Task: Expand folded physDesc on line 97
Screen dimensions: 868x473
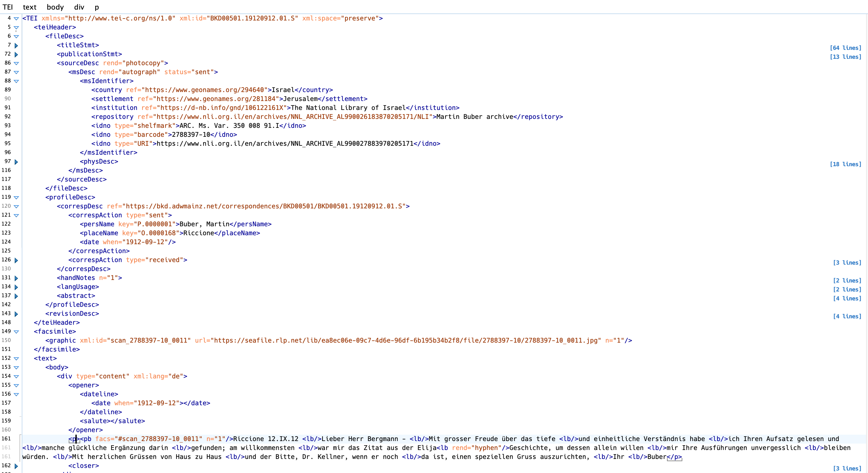Action: coord(16,162)
